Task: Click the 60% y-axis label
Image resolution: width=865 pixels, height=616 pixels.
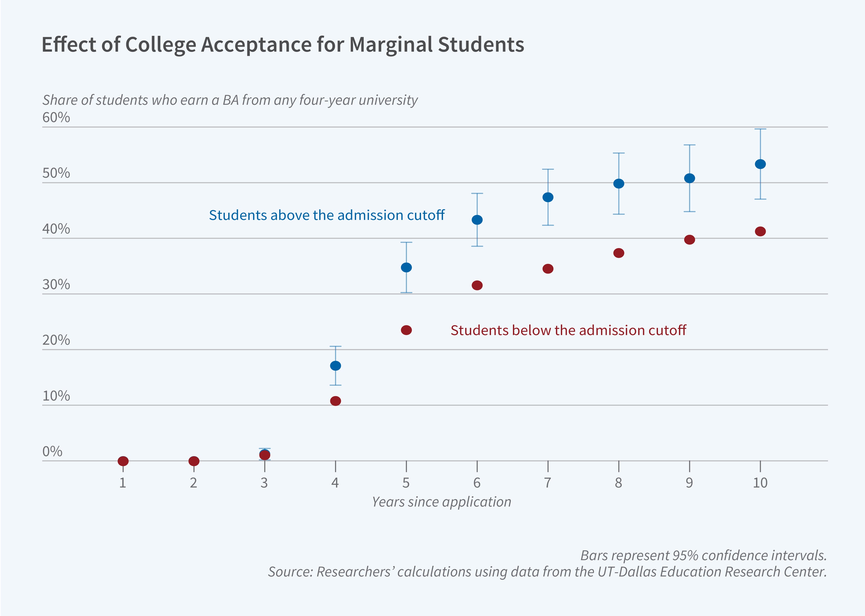Action: click(x=56, y=118)
